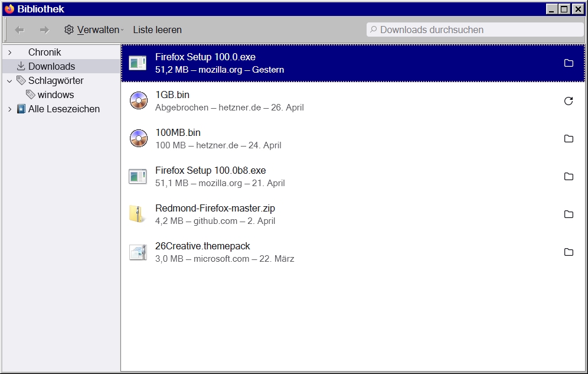
Task: Open folder for Firefox Setup 100.0.exe
Action: (569, 63)
